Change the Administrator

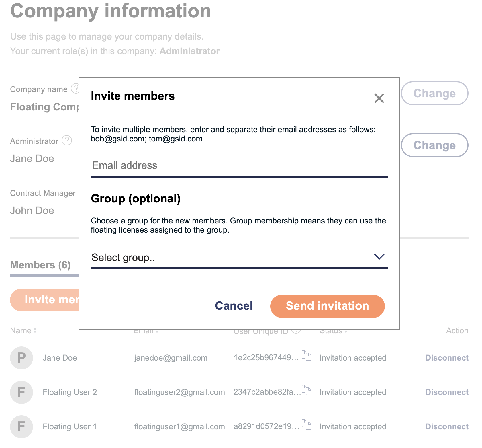pyautogui.click(x=434, y=145)
